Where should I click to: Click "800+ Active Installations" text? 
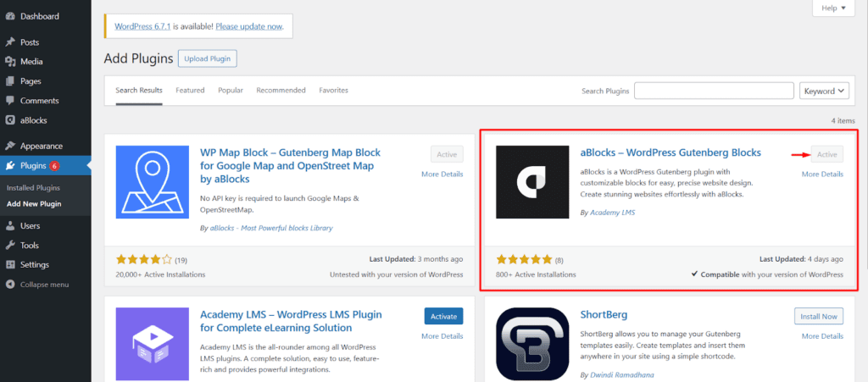pyautogui.click(x=536, y=274)
